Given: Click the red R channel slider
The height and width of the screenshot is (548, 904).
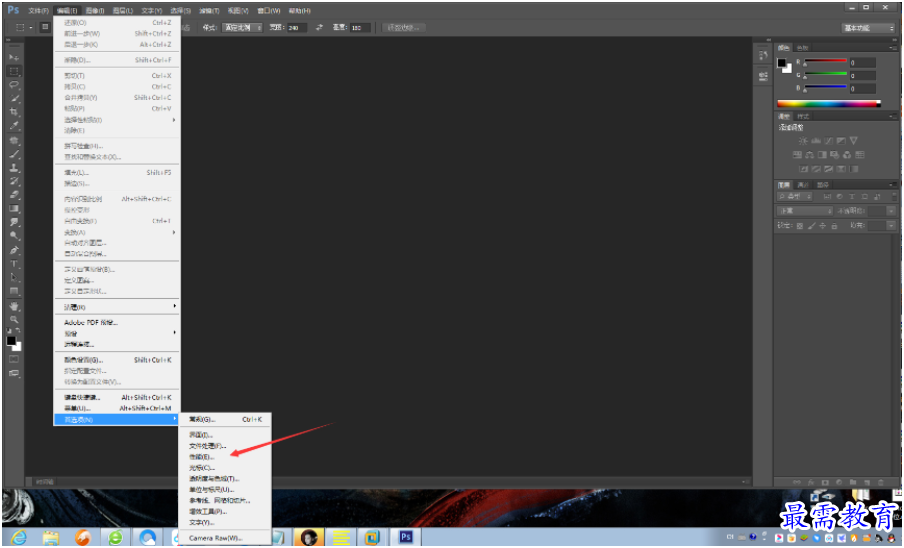Looking at the screenshot, I should tap(825, 61).
